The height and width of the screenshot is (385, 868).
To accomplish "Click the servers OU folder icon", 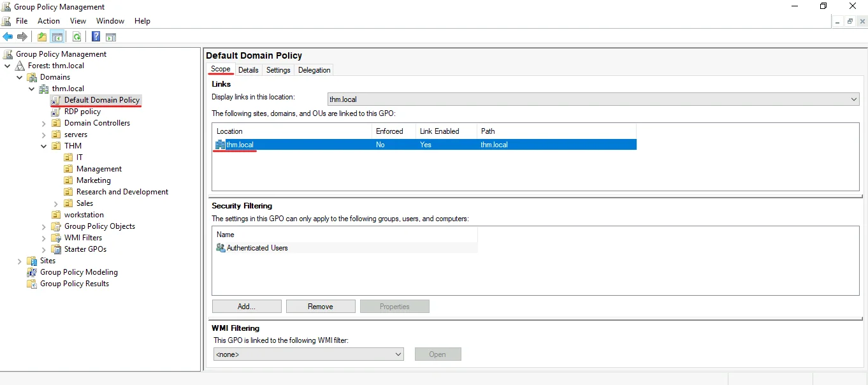I will pyautogui.click(x=56, y=134).
